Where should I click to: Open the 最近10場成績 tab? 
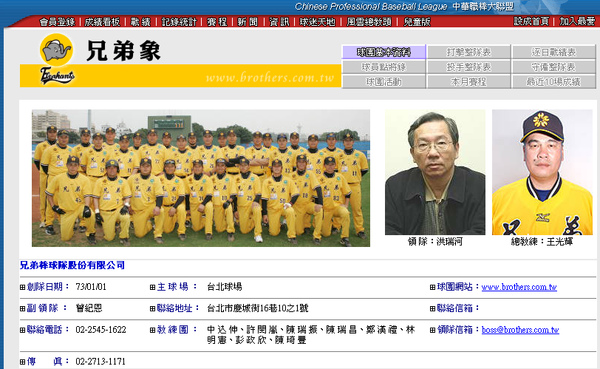click(554, 82)
